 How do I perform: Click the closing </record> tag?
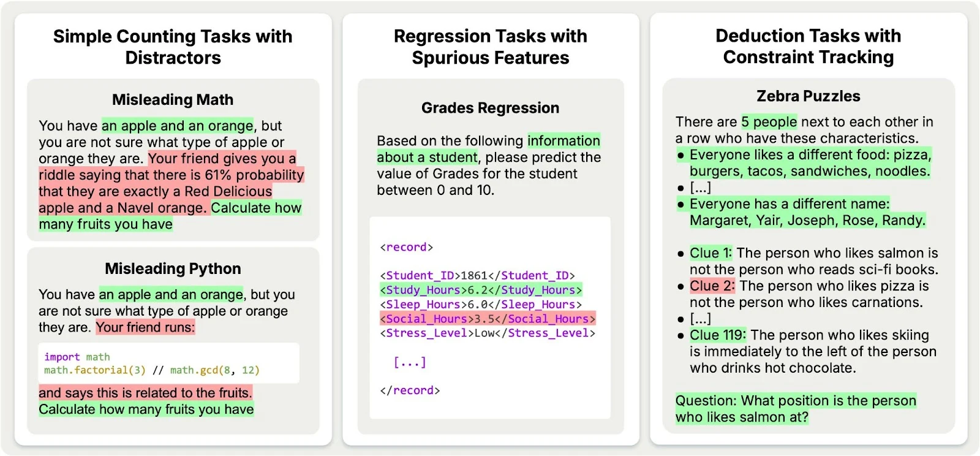(x=410, y=390)
